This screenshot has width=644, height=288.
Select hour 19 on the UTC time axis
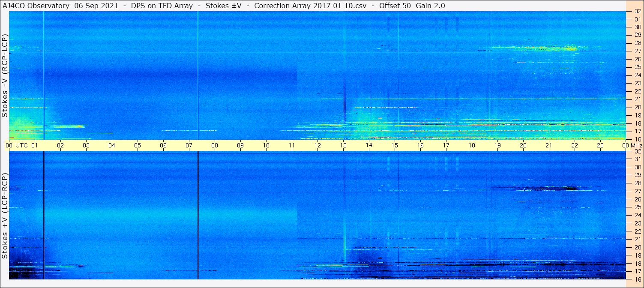coord(497,145)
